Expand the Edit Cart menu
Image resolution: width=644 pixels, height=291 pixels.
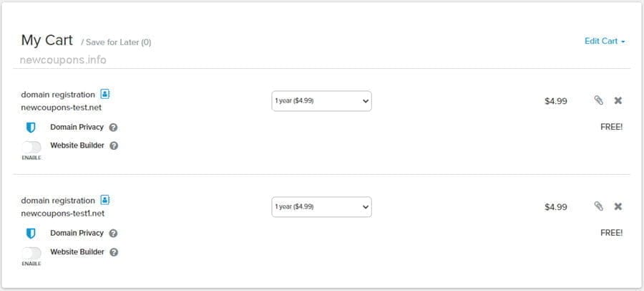click(x=605, y=41)
